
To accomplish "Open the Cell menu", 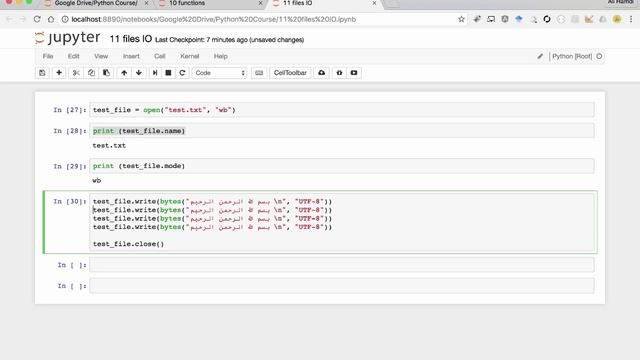I will pos(160,56).
